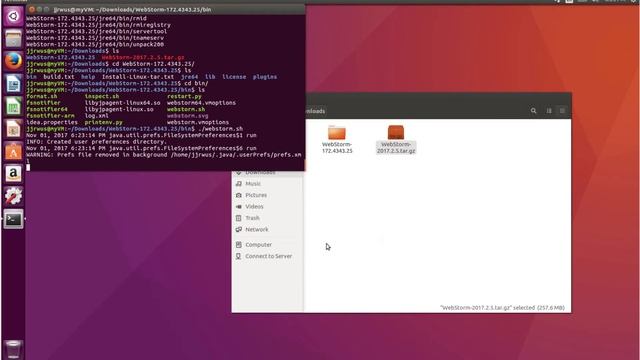640x360 pixels.
Task: Open the Amazon launcher icon
Action: point(13,174)
